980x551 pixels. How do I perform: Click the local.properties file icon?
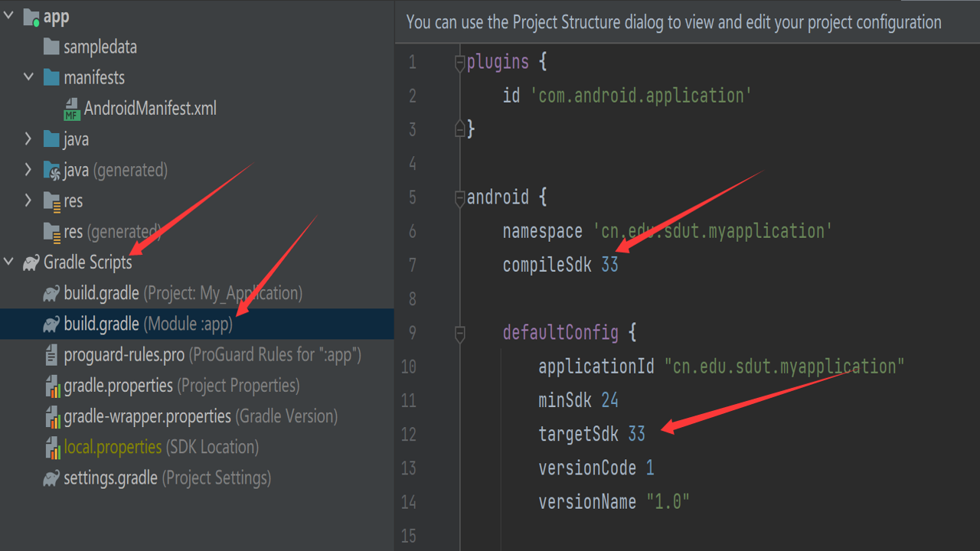(52, 448)
